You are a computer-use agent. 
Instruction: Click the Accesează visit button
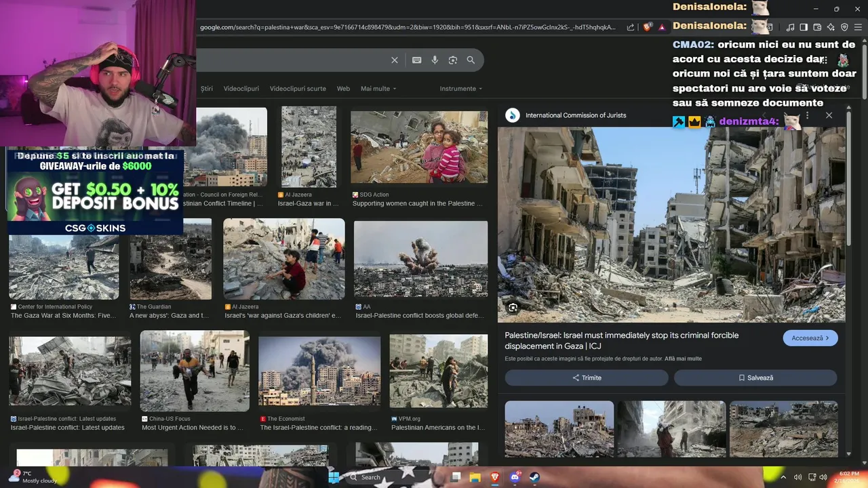[x=810, y=338]
